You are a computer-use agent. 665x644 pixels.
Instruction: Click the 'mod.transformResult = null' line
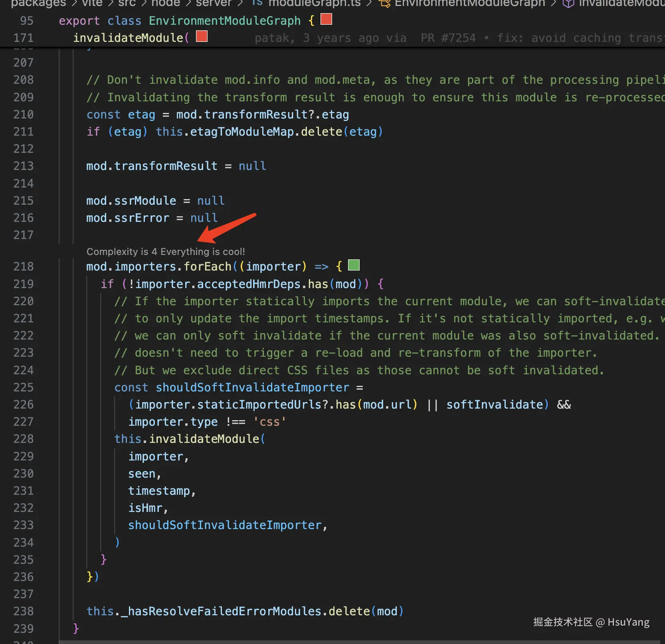pos(176,166)
